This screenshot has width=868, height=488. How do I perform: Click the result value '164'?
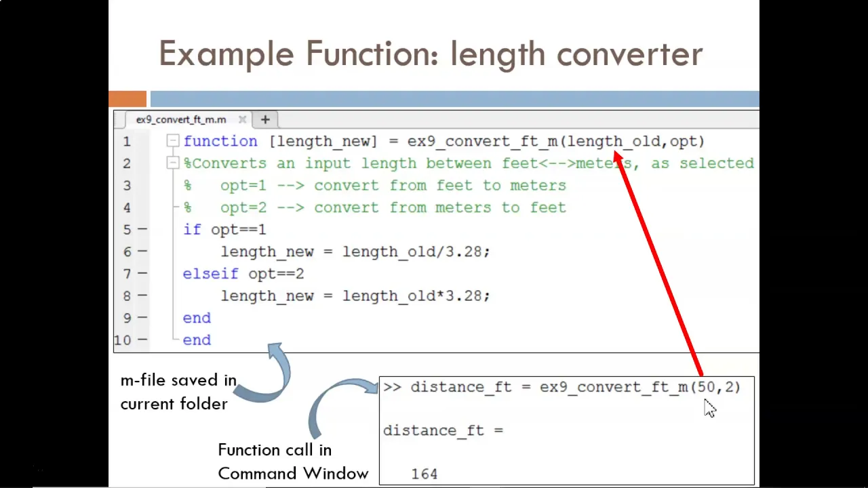click(x=425, y=474)
